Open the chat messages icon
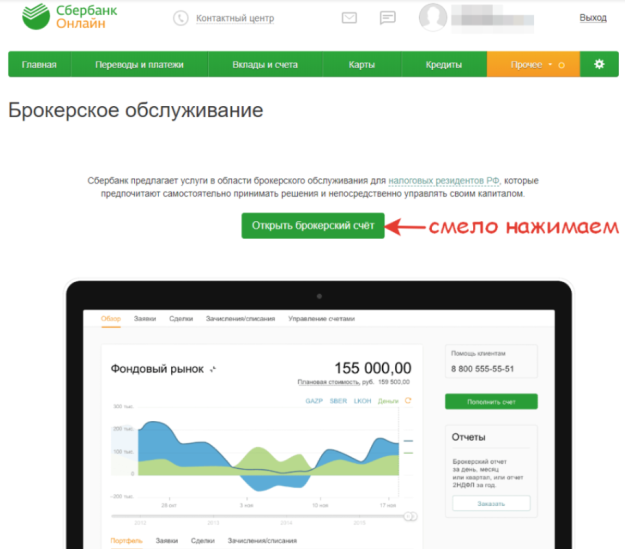The width and height of the screenshot is (625, 549). (387, 18)
